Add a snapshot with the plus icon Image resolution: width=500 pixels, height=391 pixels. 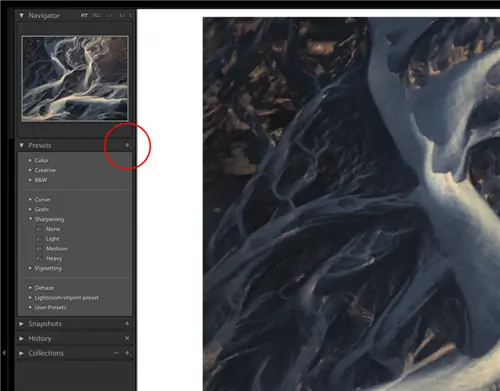tap(127, 323)
